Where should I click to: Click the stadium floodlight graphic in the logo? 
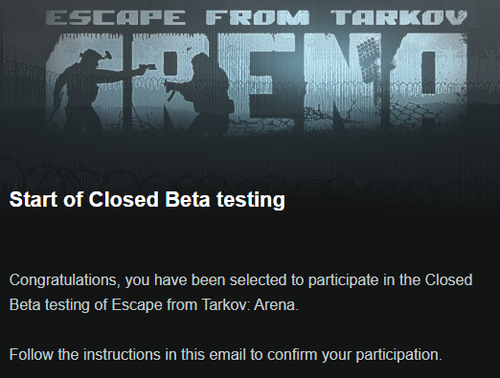(x=368, y=55)
